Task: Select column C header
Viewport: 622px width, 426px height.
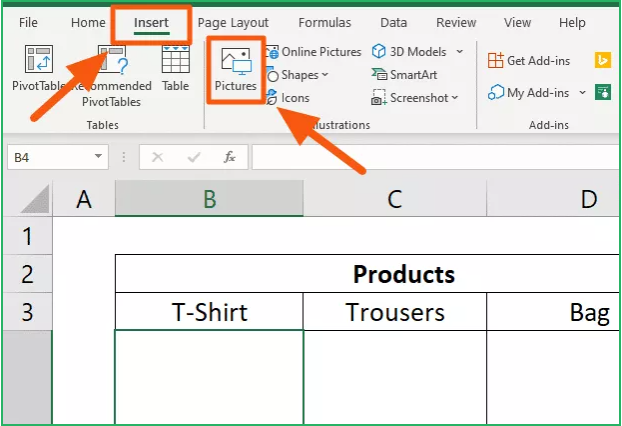Action: pyautogui.click(x=395, y=199)
